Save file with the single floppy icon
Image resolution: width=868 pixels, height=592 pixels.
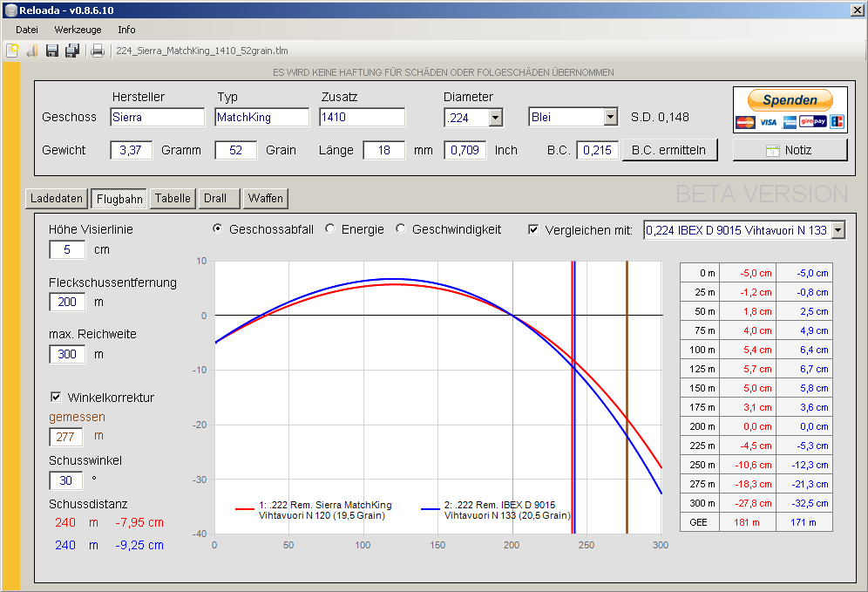[52, 51]
